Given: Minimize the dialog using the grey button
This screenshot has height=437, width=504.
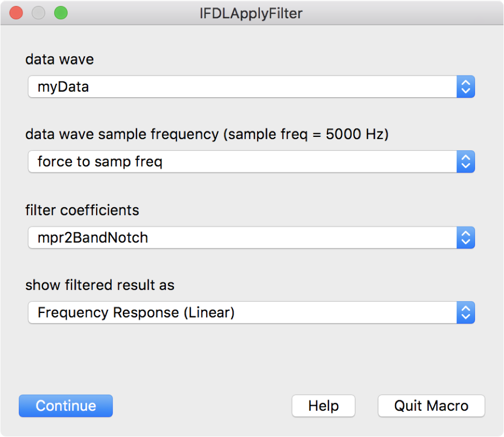Looking at the screenshot, I should tap(39, 13).
